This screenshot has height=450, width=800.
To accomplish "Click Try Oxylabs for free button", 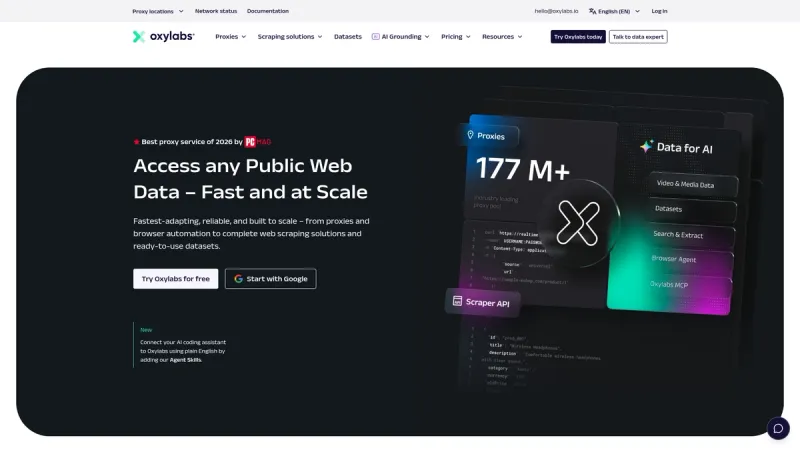I will [176, 279].
